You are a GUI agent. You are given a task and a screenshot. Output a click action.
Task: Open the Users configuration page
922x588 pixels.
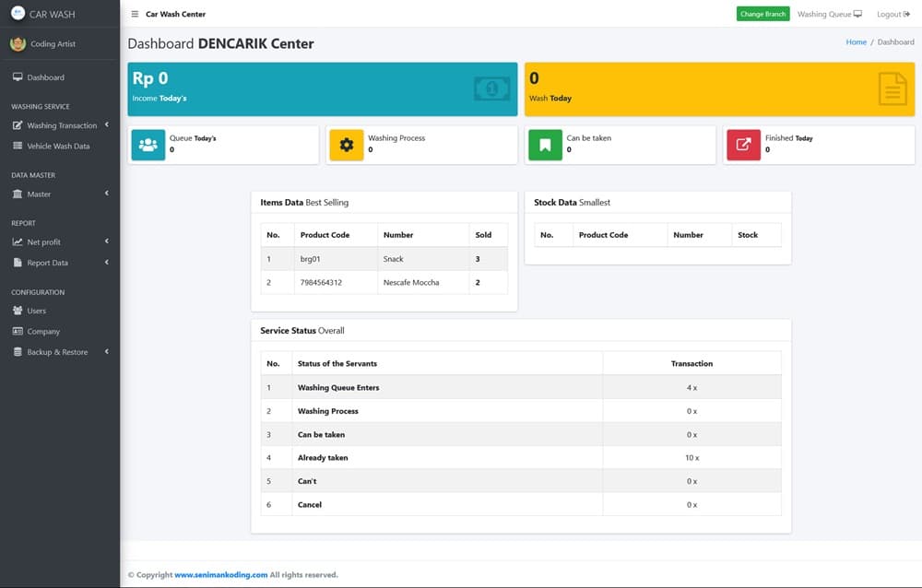pyautogui.click(x=36, y=311)
